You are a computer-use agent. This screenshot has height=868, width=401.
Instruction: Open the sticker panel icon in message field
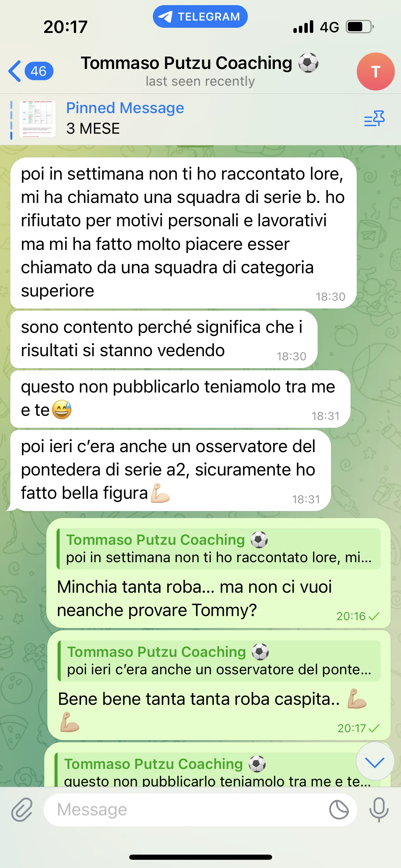339,810
